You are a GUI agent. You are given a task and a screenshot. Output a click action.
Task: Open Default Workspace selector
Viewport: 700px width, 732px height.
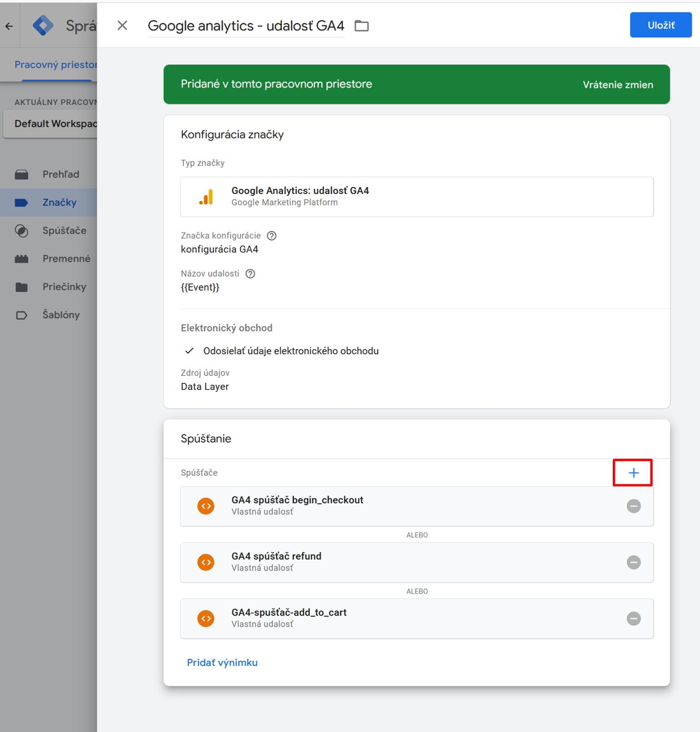point(50,124)
